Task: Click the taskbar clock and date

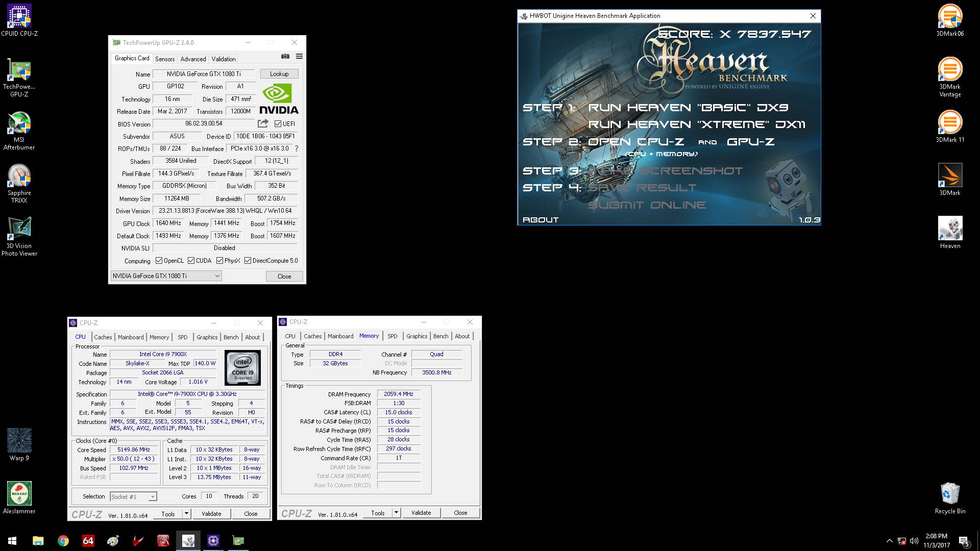Action: pos(937,541)
